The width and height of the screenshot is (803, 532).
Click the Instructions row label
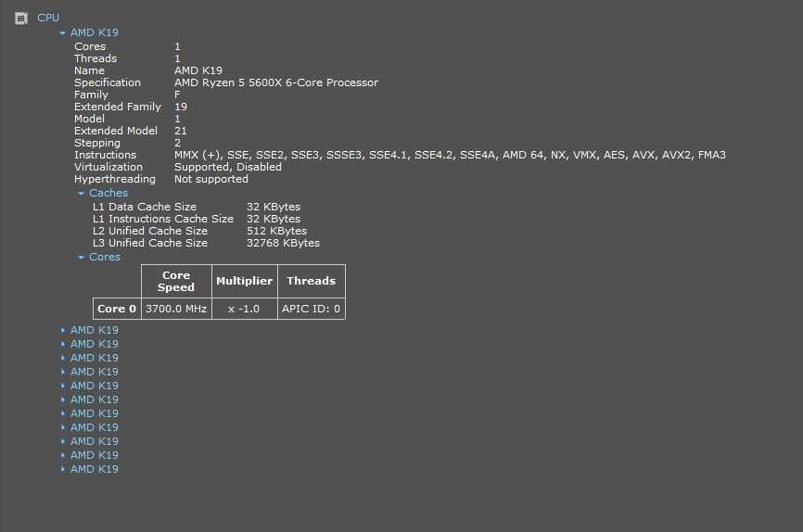coord(106,155)
